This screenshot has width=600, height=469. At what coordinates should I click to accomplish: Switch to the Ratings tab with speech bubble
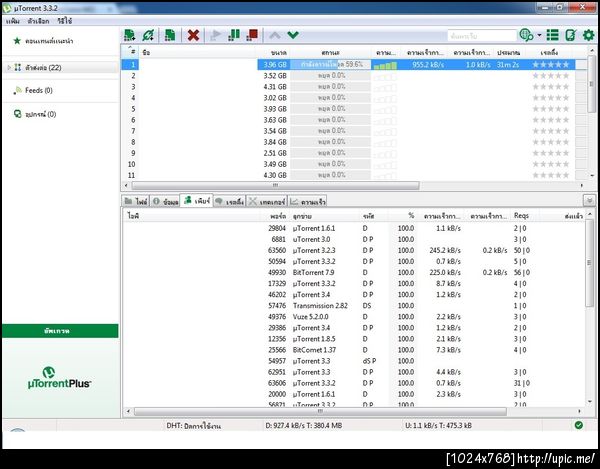[229, 201]
